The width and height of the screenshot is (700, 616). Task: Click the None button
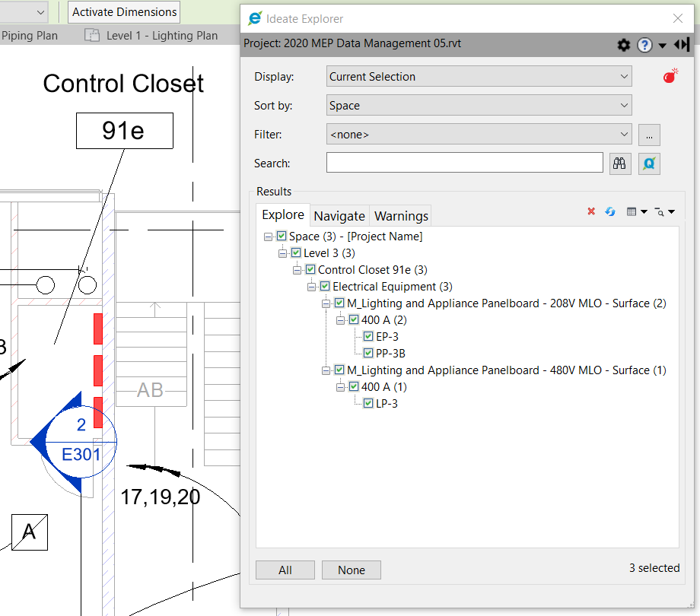pyautogui.click(x=351, y=570)
